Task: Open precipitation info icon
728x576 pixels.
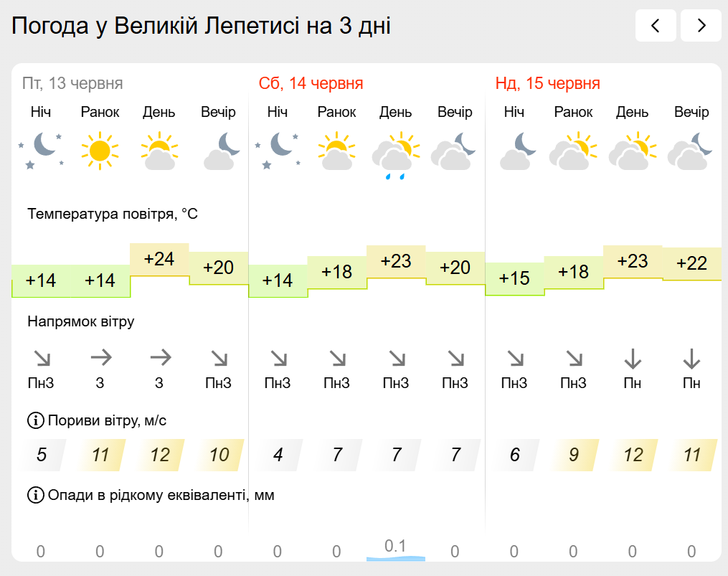Action: click(x=36, y=495)
